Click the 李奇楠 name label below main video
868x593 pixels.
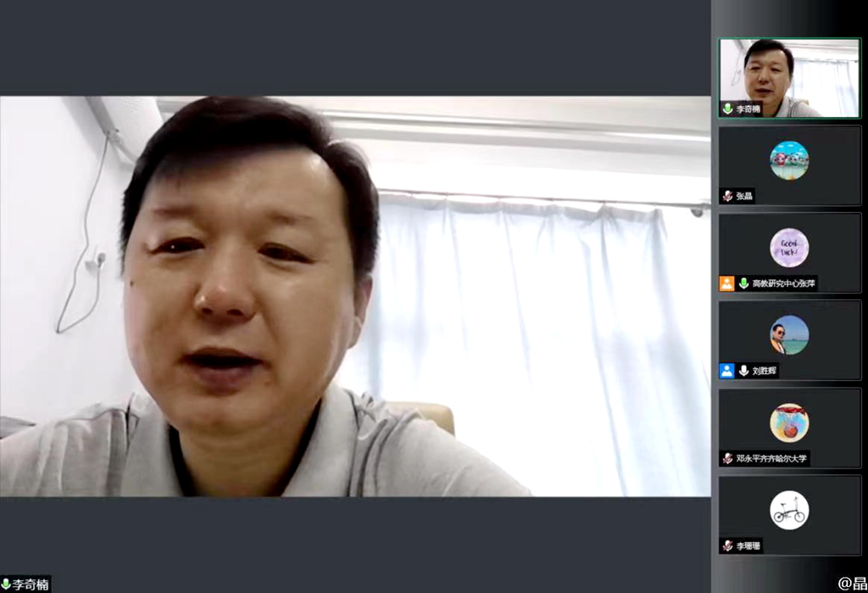[x=30, y=585]
